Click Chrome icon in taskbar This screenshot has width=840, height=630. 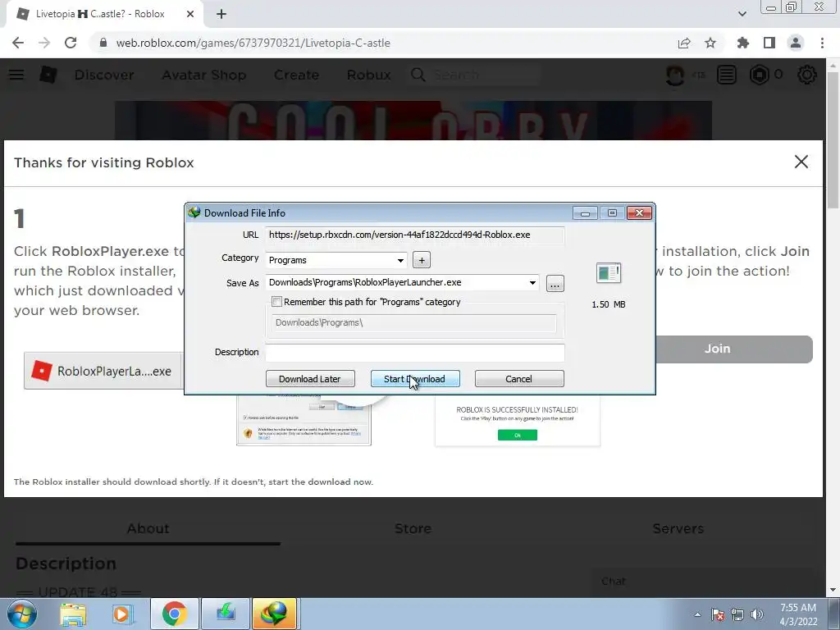(x=174, y=614)
